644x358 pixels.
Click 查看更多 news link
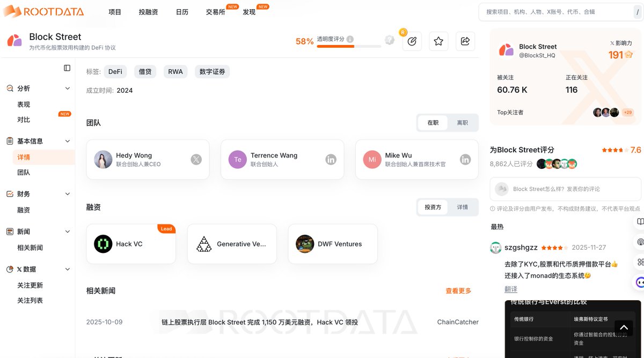pos(458,290)
